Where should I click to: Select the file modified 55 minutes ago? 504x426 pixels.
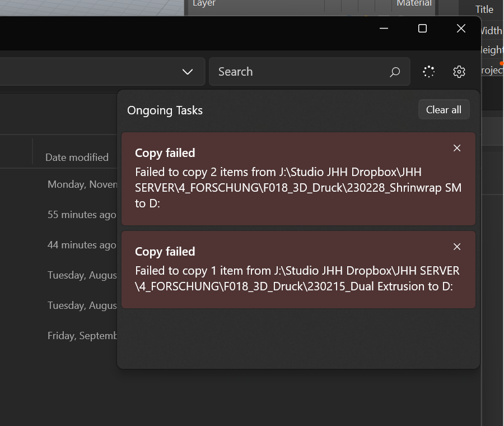coord(82,215)
